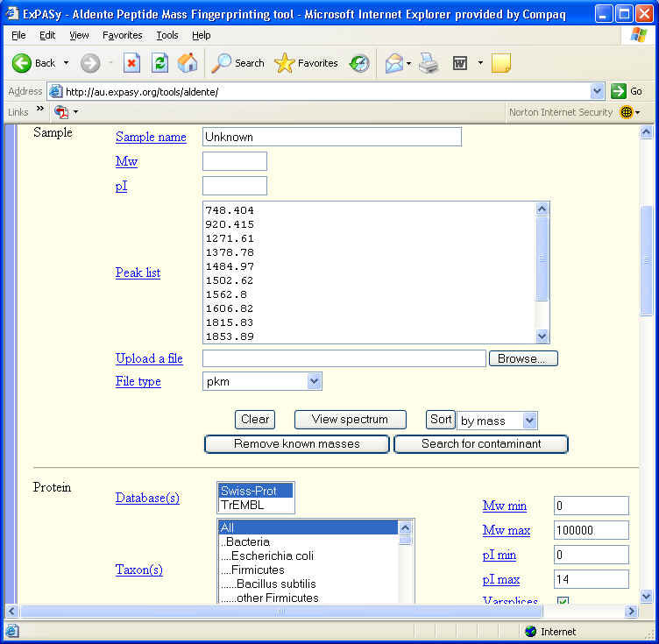The width and height of the screenshot is (659, 644).
Task: Click the Windows flag logo
Action: [639, 34]
